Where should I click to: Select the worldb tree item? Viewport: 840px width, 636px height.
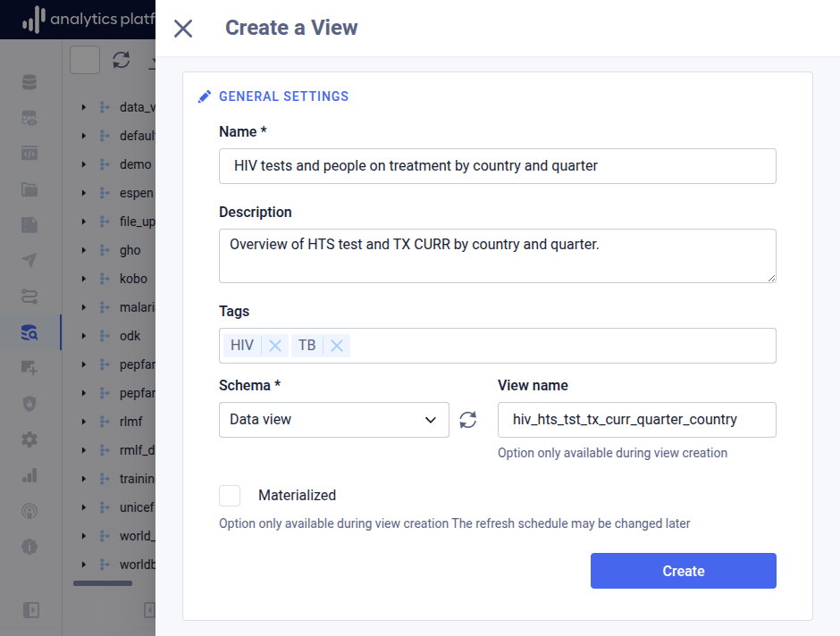point(137,565)
